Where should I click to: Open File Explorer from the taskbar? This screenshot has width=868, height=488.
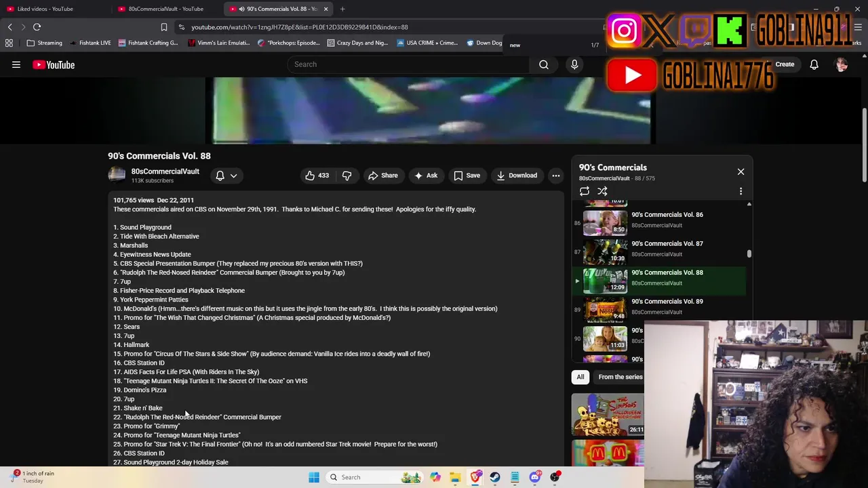[x=455, y=477]
